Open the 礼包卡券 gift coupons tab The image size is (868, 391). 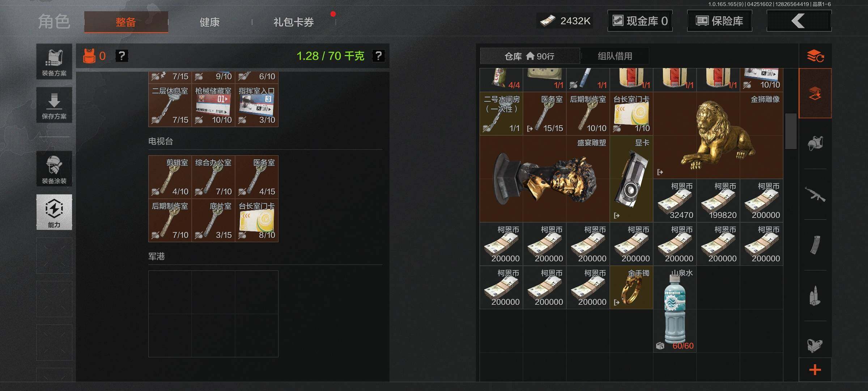point(294,22)
